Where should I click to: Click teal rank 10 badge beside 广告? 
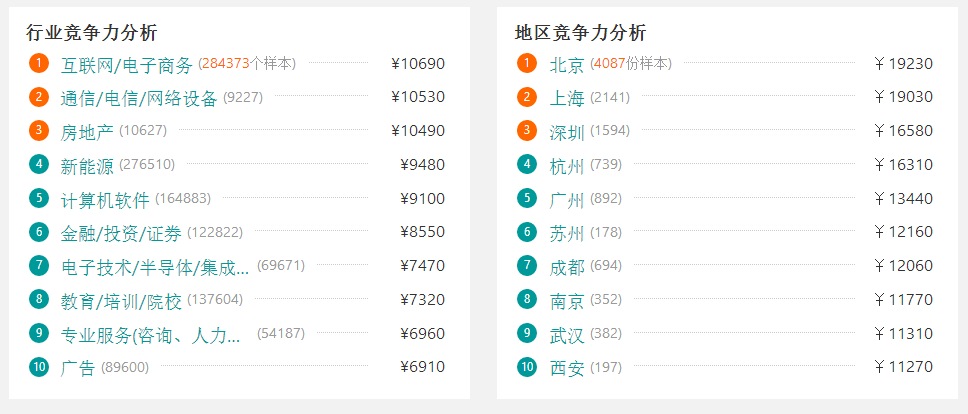click(39, 366)
